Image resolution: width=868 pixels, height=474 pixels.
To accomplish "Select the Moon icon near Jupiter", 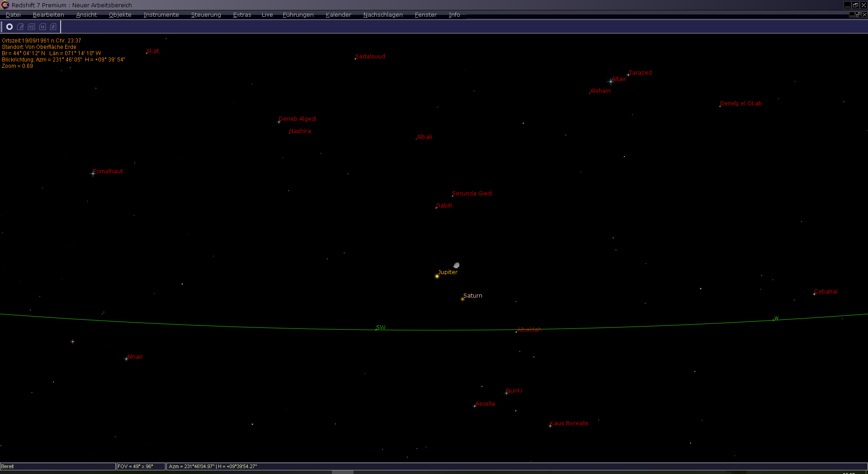I will point(457,265).
